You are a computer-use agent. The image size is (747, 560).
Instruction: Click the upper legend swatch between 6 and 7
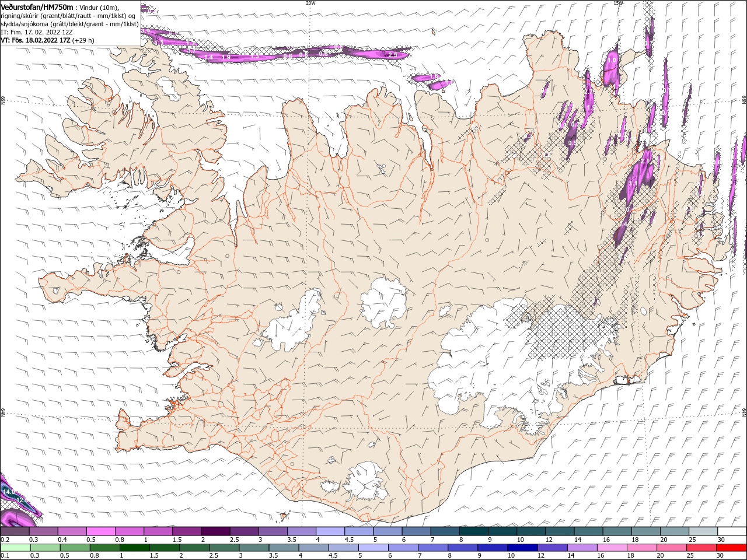[416, 531]
